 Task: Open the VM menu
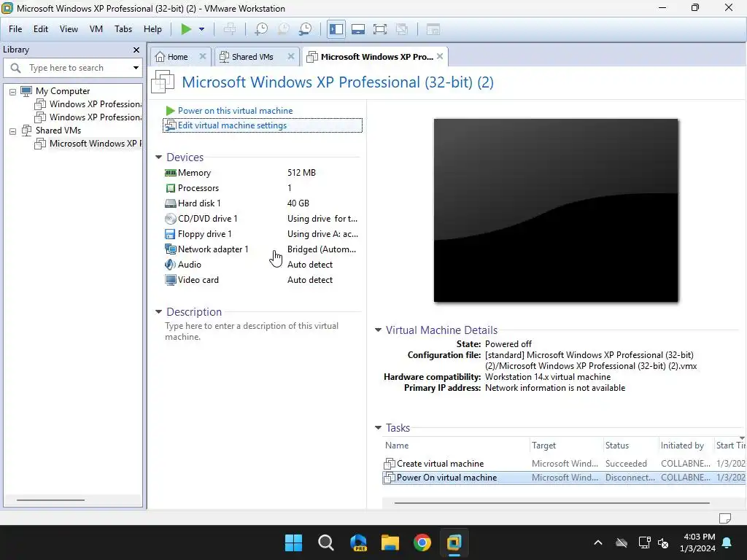96,29
